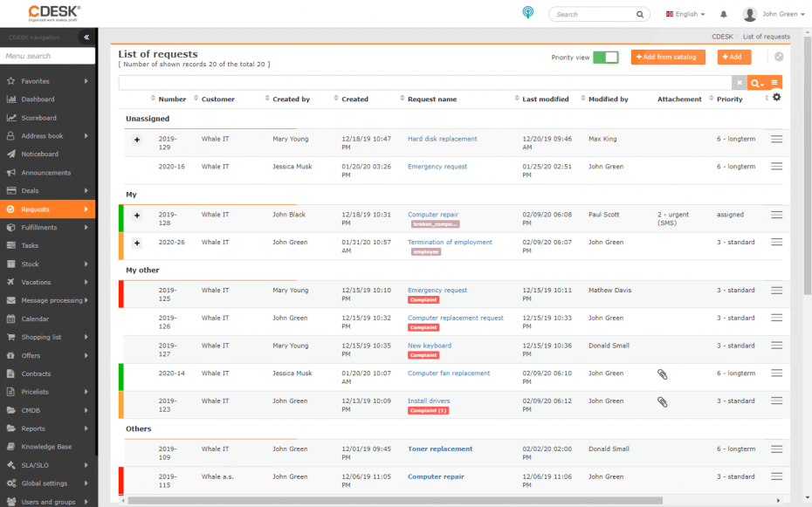The image size is (812, 507).
Task: Click the Add from catalog button
Action: [x=668, y=56]
